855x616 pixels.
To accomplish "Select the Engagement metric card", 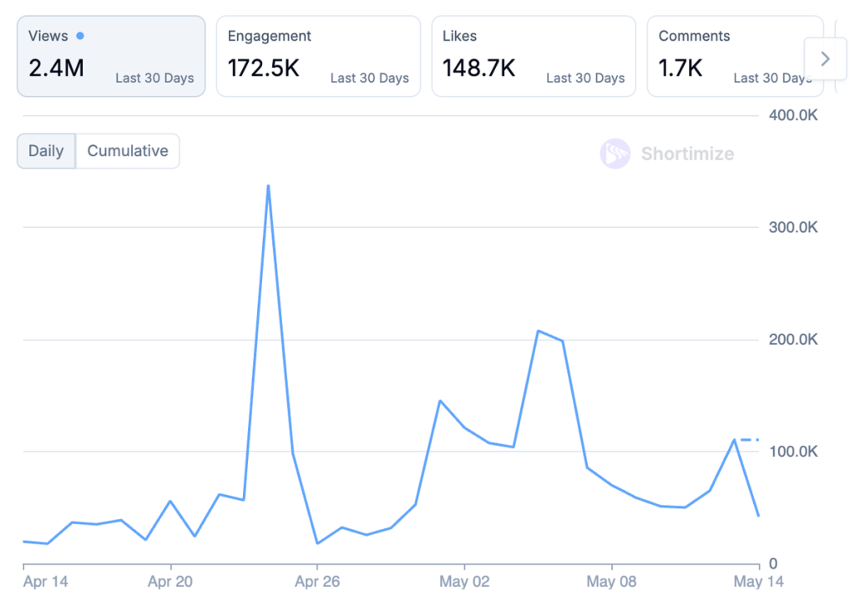I will [x=318, y=56].
